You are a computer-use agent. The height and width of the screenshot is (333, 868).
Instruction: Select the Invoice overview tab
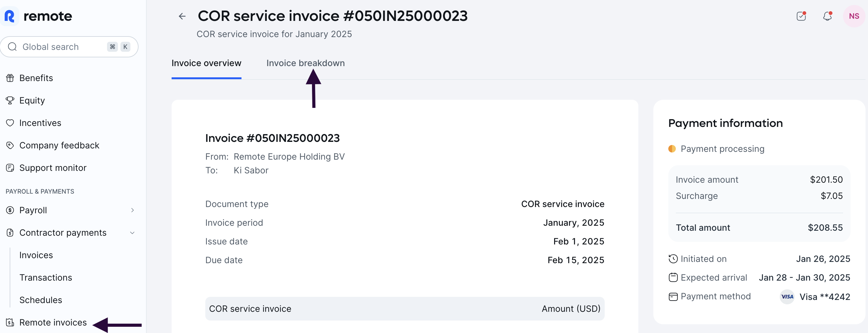point(206,63)
